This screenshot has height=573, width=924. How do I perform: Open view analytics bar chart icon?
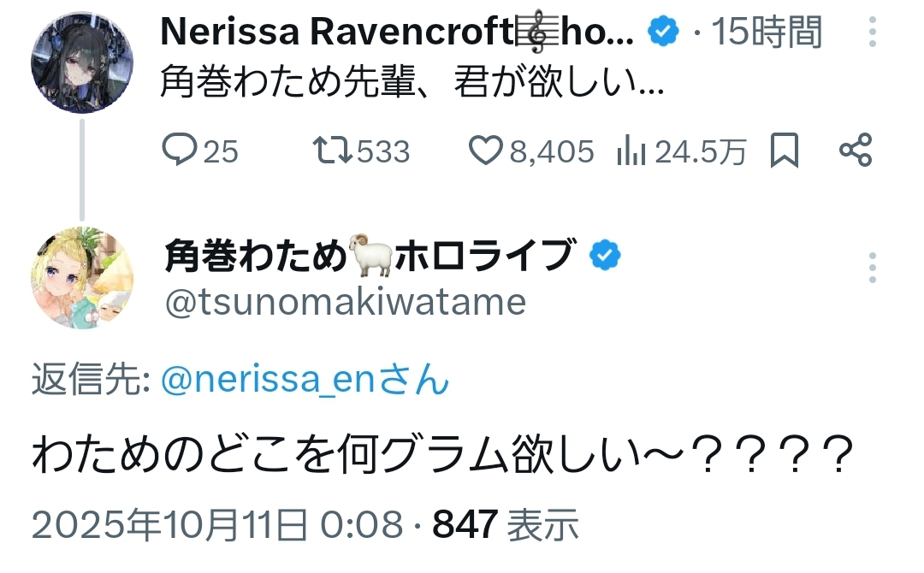[x=631, y=151]
